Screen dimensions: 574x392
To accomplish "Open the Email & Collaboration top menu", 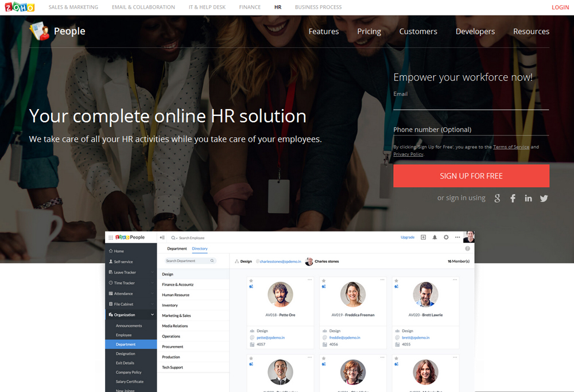I will 143,7.
